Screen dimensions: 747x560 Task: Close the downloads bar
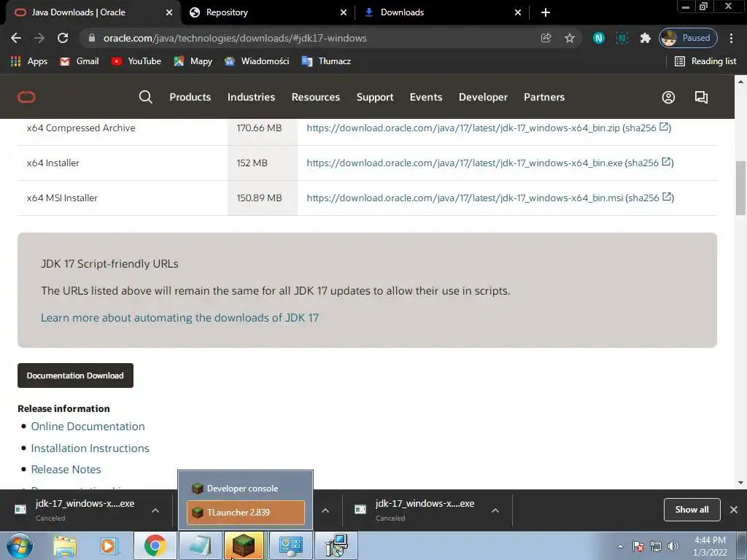pyautogui.click(x=734, y=510)
